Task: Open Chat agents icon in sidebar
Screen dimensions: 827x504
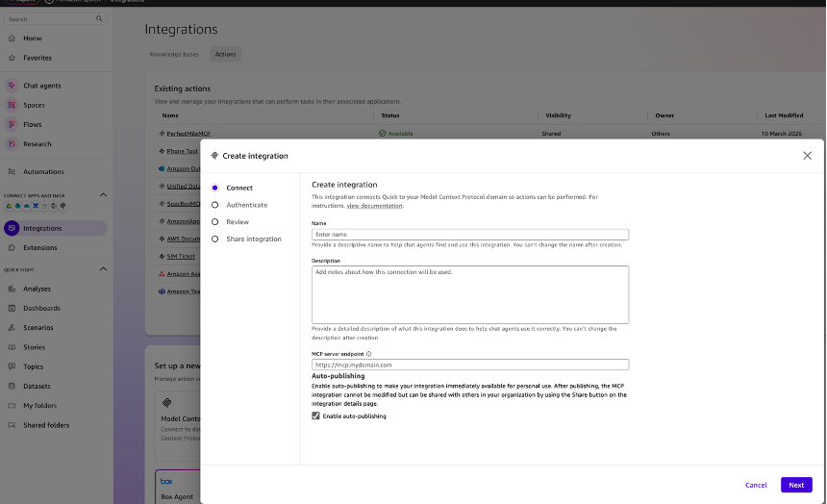Action: click(x=12, y=86)
